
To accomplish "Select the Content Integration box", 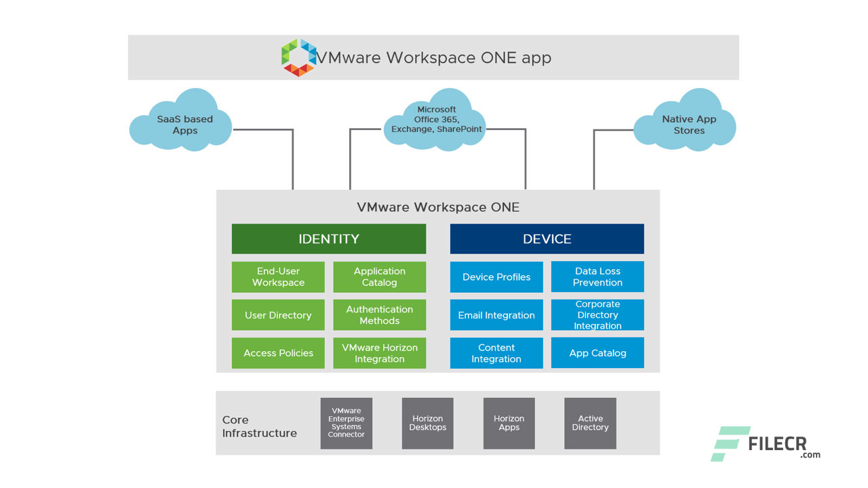I will (496, 353).
